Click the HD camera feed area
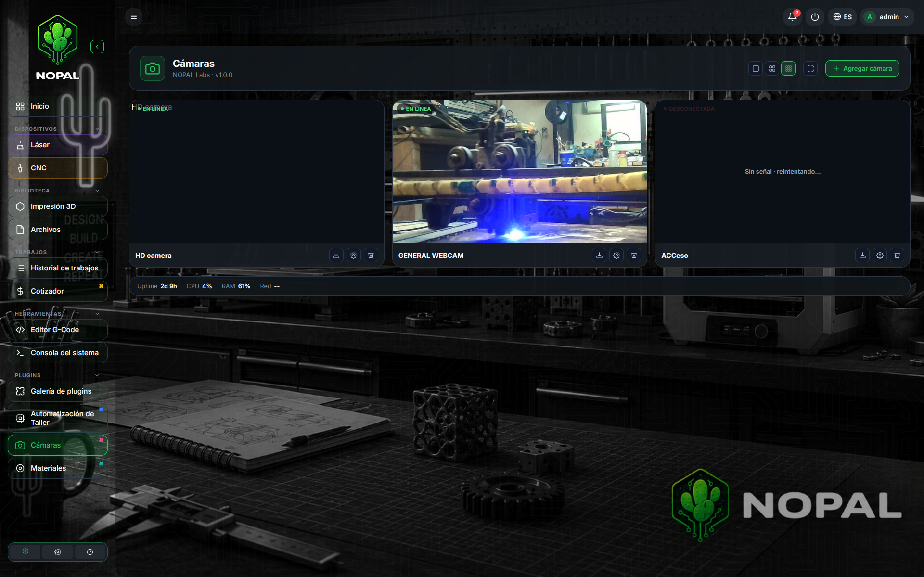This screenshot has width=924, height=577. [257, 171]
